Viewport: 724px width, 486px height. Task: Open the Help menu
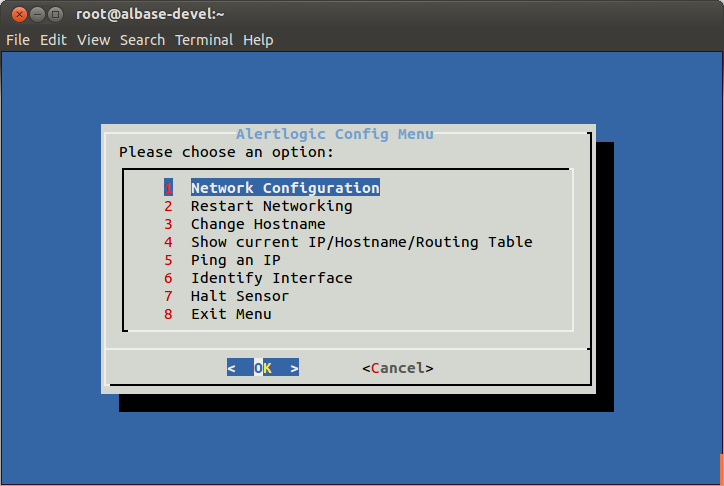pyautogui.click(x=258, y=40)
